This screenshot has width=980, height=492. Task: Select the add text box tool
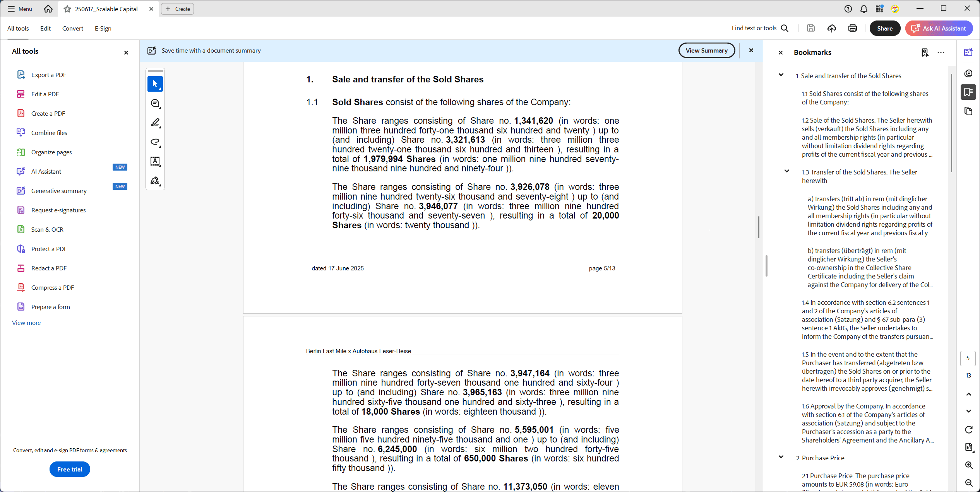tap(155, 161)
